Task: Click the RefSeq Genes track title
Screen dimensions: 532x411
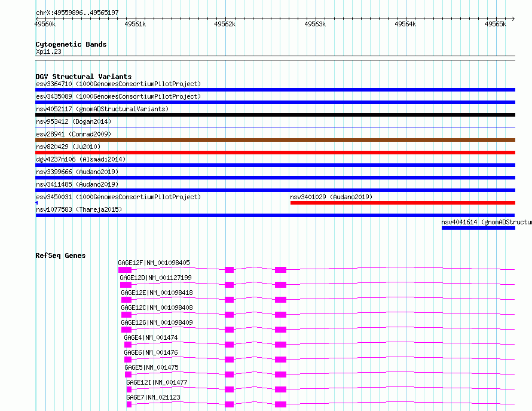Action: (x=60, y=255)
